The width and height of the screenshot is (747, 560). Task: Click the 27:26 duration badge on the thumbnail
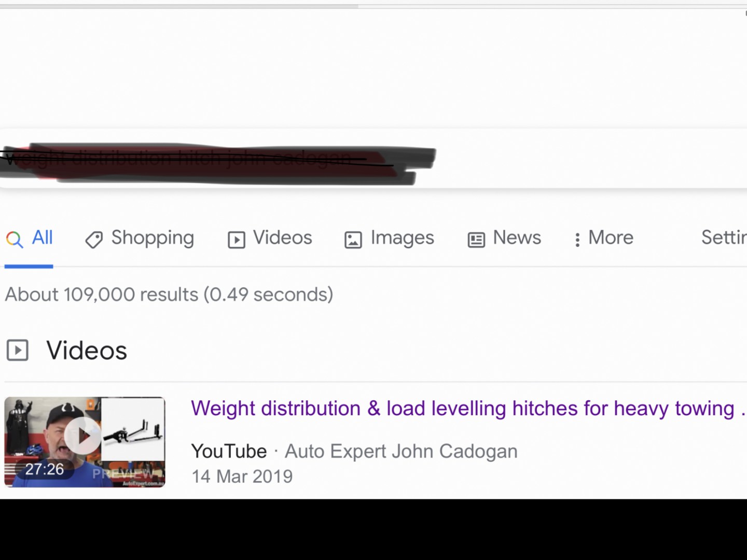(45, 469)
